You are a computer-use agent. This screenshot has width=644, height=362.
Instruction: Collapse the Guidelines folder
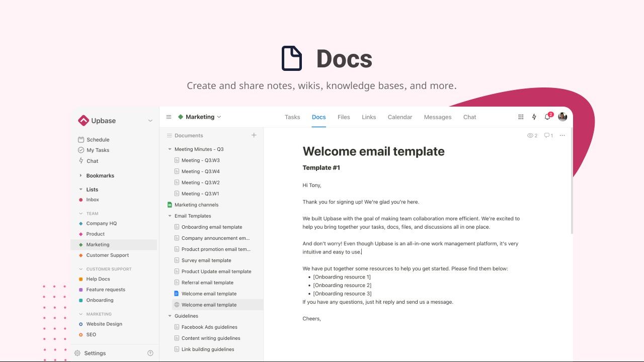170,316
